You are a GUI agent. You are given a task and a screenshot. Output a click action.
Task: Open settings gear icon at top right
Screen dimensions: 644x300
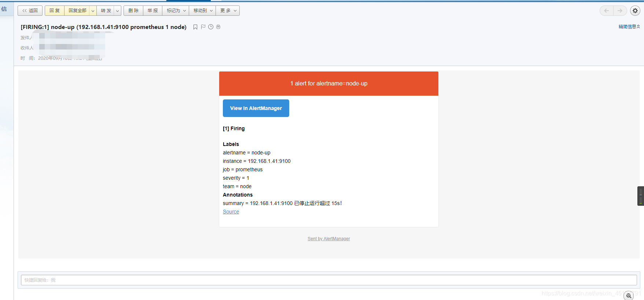point(635,11)
